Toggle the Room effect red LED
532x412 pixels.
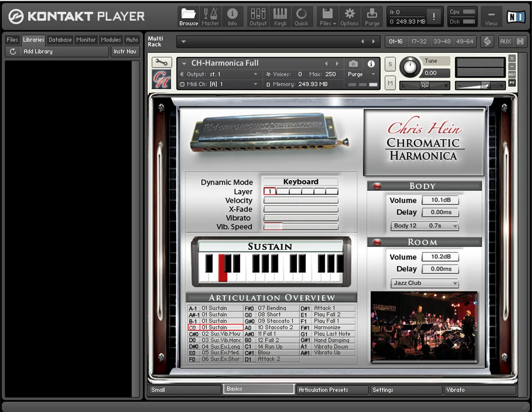pyautogui.click(x=377, y=242)
